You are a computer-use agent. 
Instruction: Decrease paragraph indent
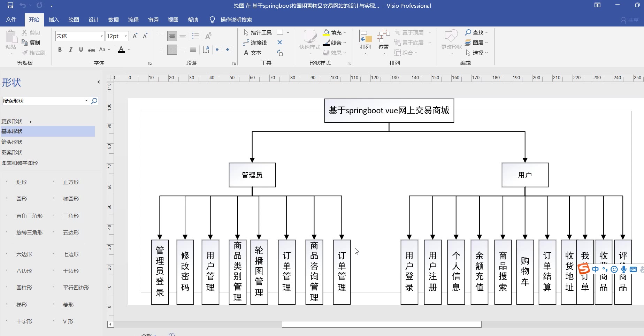[x=219, y=49]
